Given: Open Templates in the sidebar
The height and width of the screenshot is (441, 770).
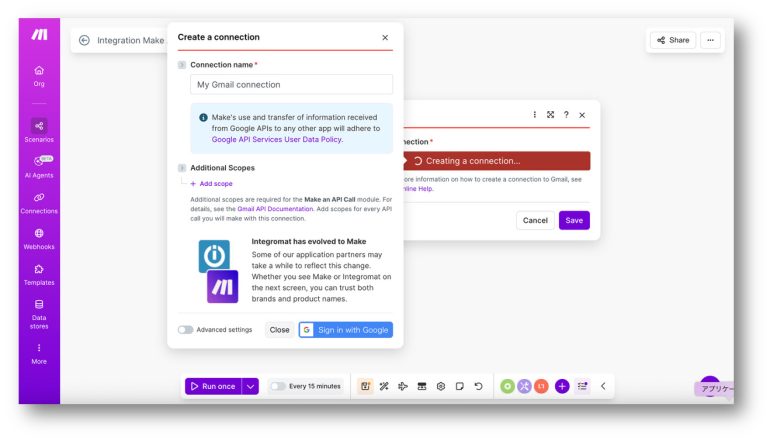Looking at the screenshot, I should coord(39,275).
